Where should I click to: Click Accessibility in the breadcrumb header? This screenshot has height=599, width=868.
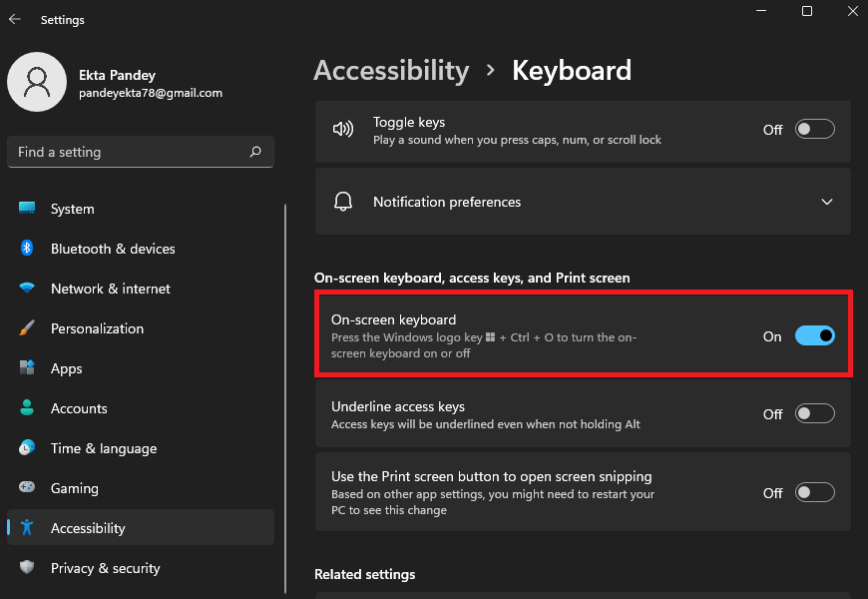tap(390, 71)
